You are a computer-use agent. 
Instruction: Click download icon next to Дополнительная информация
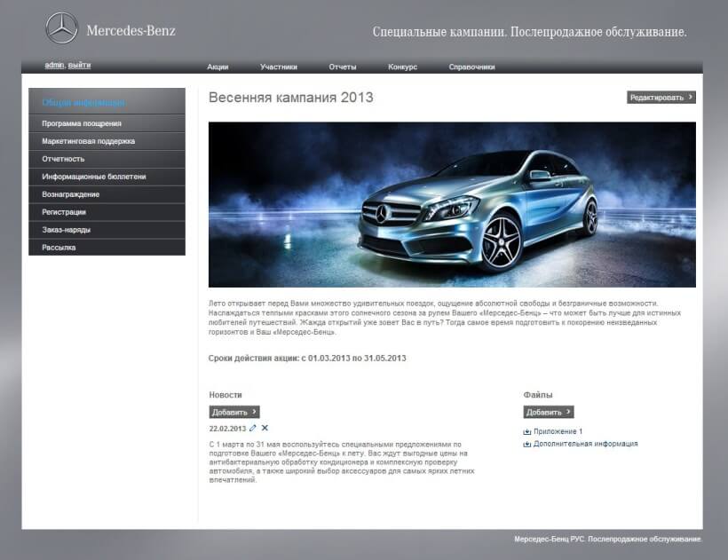click(527, 444)
